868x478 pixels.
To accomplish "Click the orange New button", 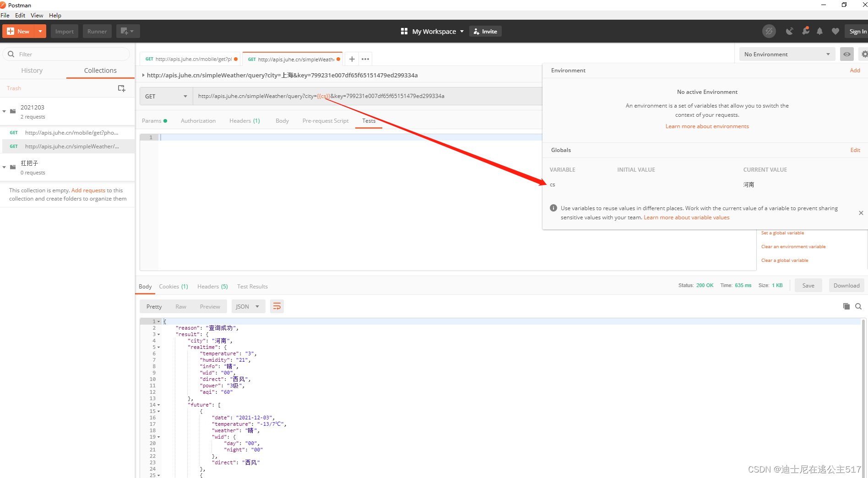I will 18,31.
